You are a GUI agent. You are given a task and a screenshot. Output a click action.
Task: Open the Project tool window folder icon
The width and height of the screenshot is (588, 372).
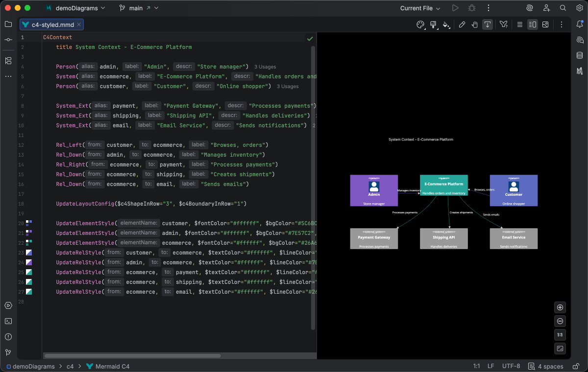(x=8, y=24)
